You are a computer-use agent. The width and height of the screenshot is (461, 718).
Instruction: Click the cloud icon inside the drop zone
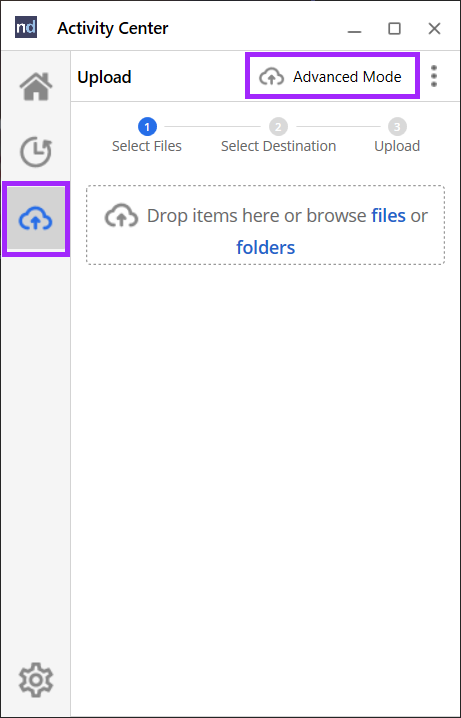point(121,215)
